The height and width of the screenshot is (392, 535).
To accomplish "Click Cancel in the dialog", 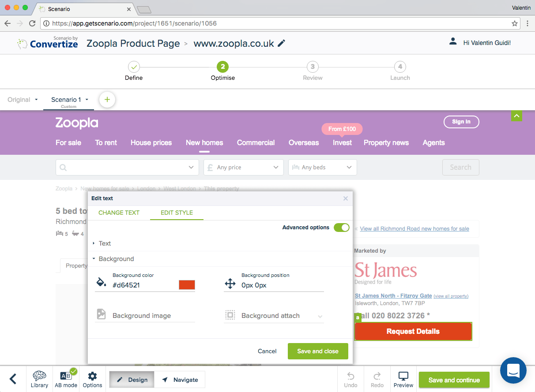I will 267,351.
